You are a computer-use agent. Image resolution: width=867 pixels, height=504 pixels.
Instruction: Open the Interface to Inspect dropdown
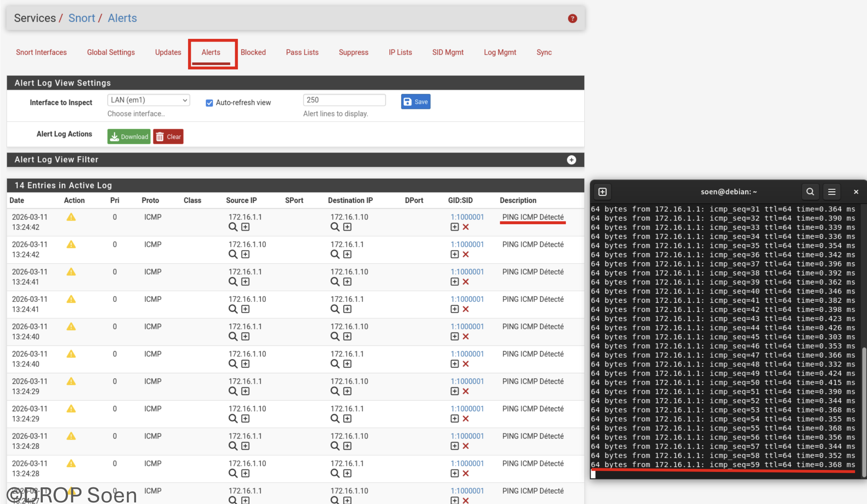click(148, 100)
